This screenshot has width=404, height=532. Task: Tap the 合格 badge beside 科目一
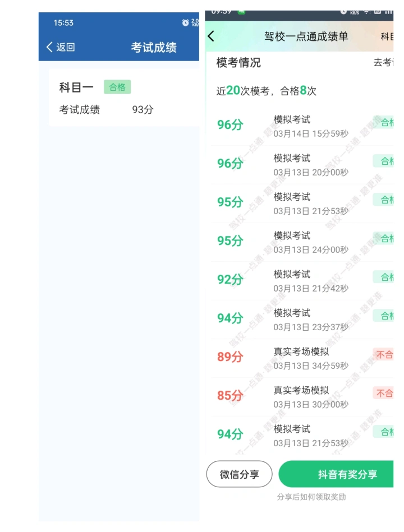pos(117,87)
